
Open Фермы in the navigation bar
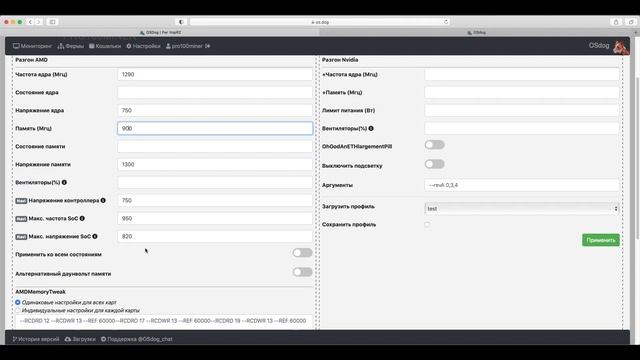[x=71, y=46]
